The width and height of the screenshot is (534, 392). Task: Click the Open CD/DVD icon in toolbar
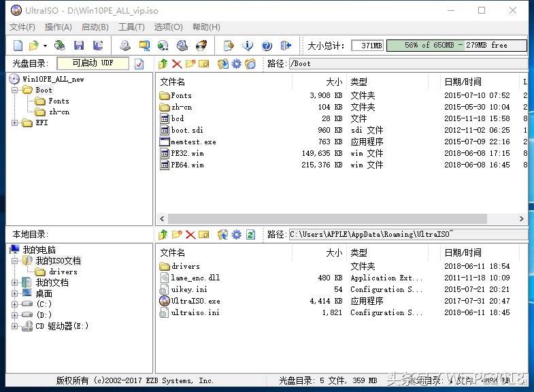pos(60,46)
